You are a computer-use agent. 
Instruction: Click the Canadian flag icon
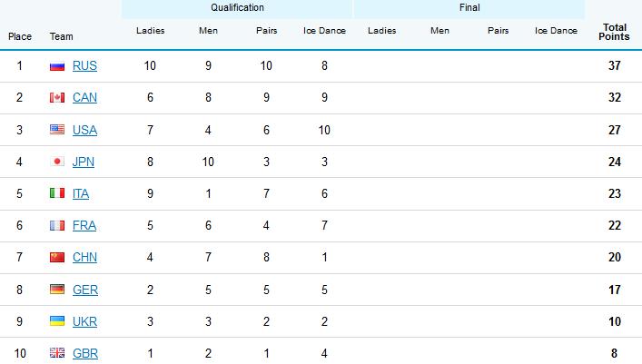(57, 98)
